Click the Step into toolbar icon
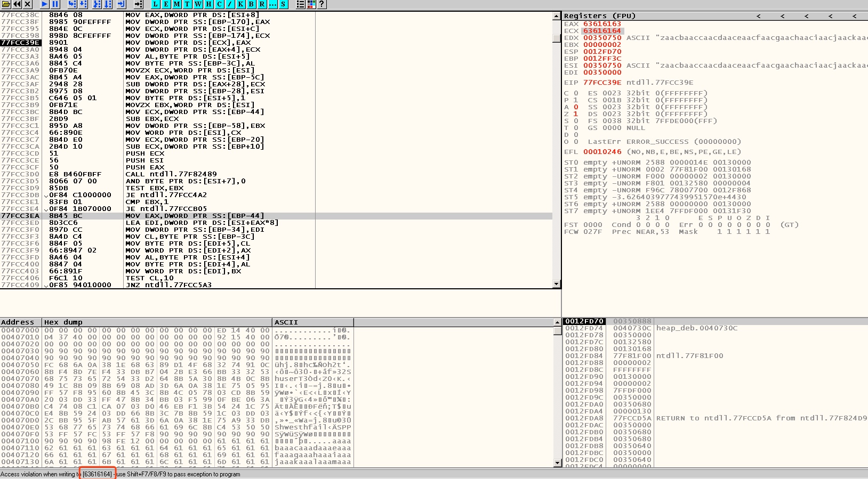The width and height of the screenshot is (868, 479). point(72,4)
